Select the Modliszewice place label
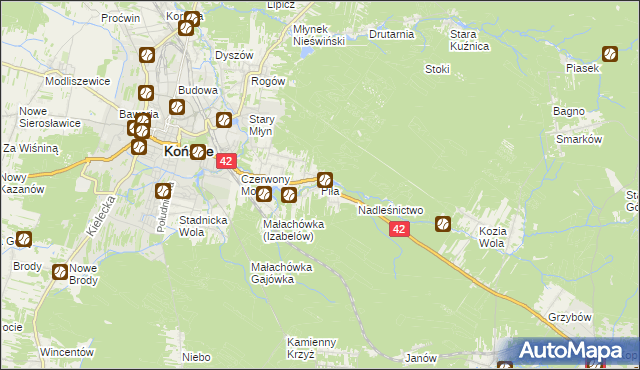 point(78,81)
